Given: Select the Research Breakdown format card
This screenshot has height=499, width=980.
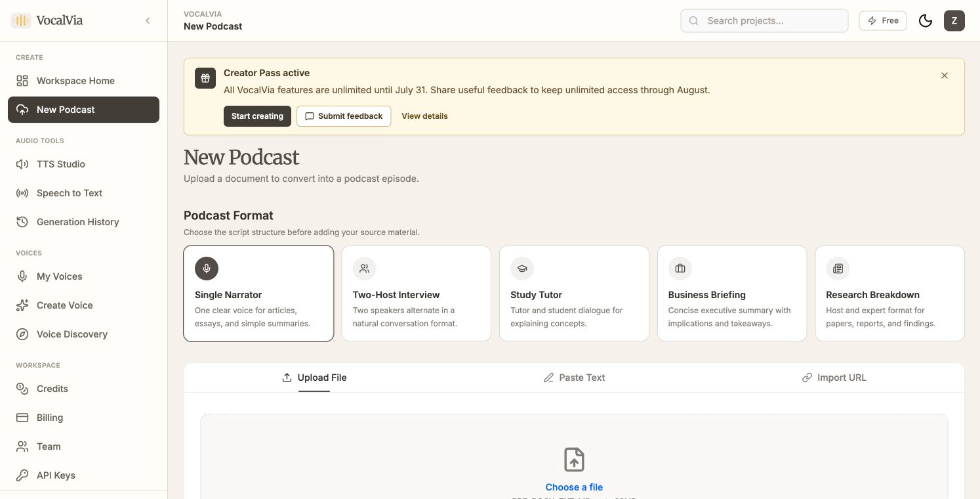Looking at the screenshot, I should pyautogui.click(x=890, y=293).
